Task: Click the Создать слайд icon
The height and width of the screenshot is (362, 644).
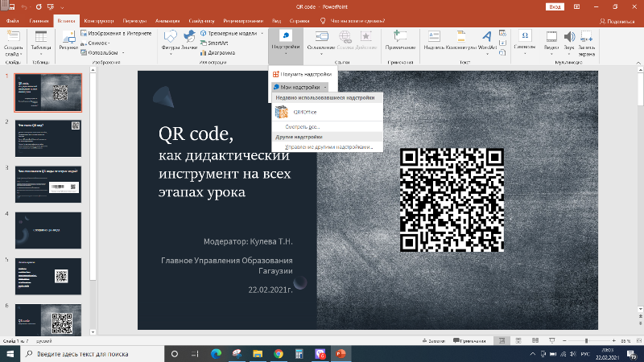Action: [x=14, y=36]
